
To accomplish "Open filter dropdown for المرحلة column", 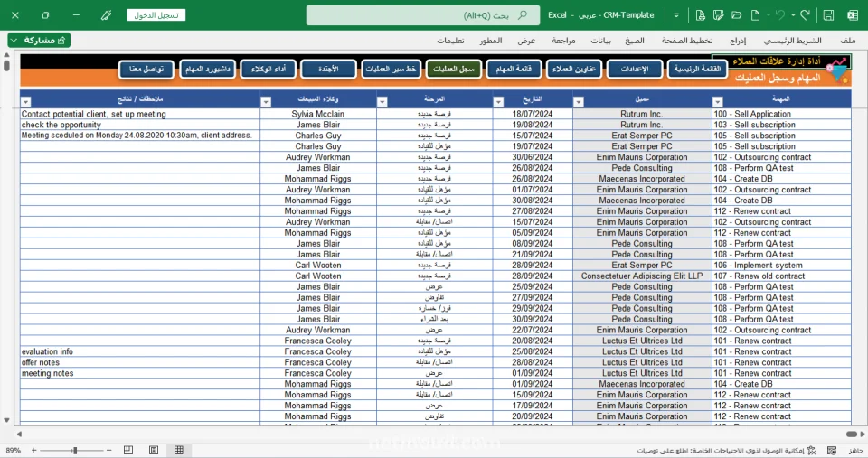I will pos(382,102).
